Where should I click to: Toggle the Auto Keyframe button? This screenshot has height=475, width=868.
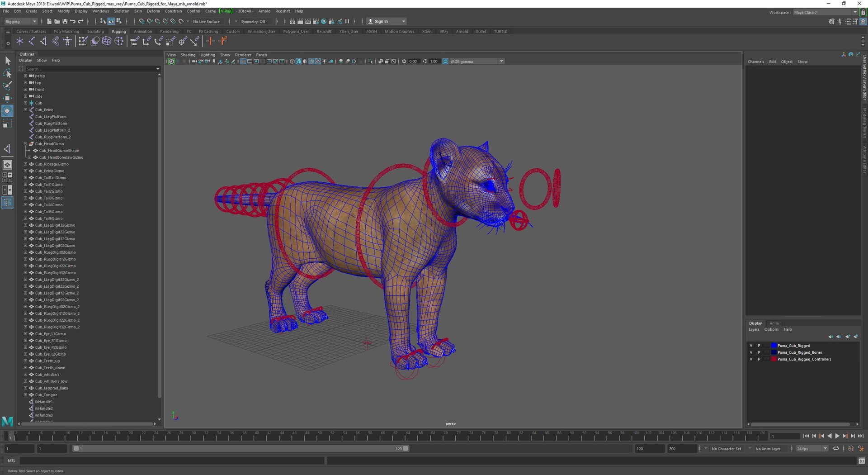pos(851,449)
